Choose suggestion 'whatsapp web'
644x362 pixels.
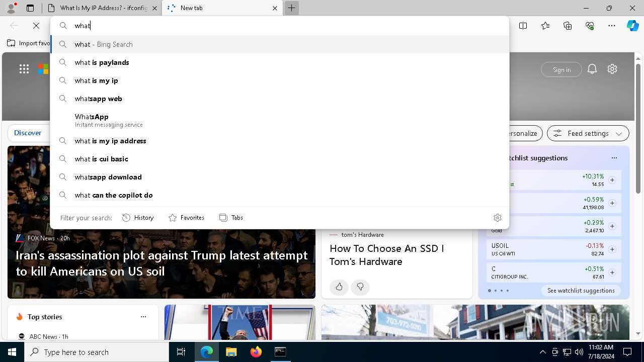click(280, 99)
